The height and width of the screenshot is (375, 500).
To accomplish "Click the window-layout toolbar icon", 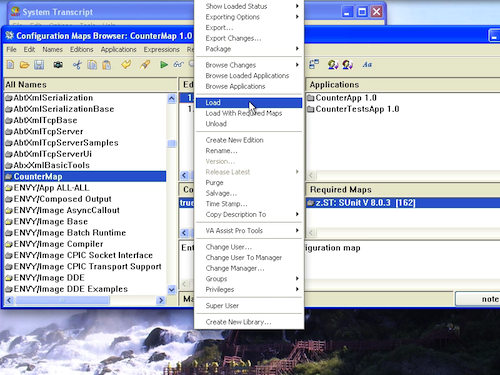I will 314,64.
